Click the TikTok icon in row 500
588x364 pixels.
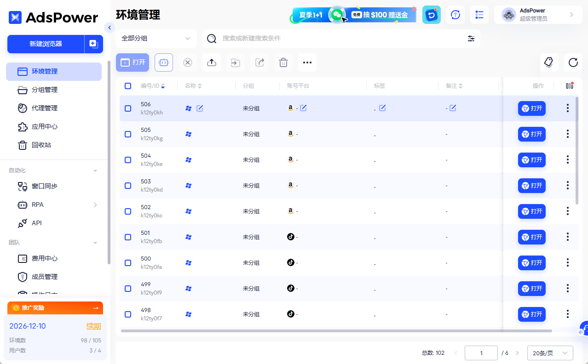pos(290,262)
